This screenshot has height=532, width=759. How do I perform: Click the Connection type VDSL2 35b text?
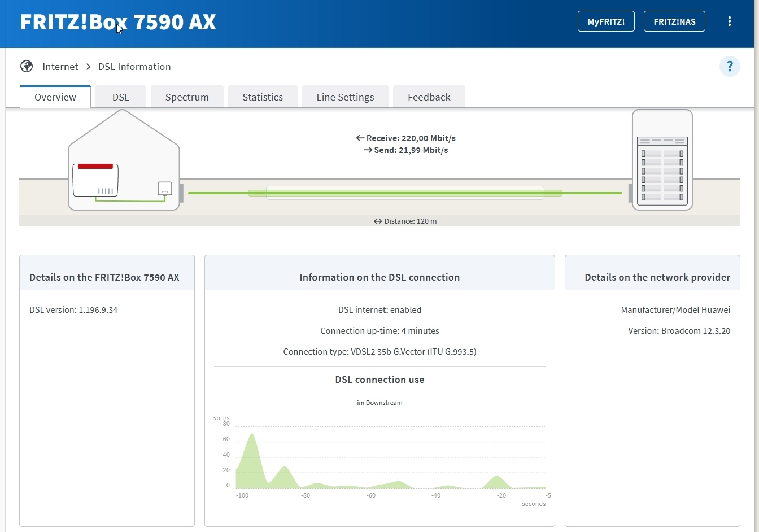click(380, 352)
